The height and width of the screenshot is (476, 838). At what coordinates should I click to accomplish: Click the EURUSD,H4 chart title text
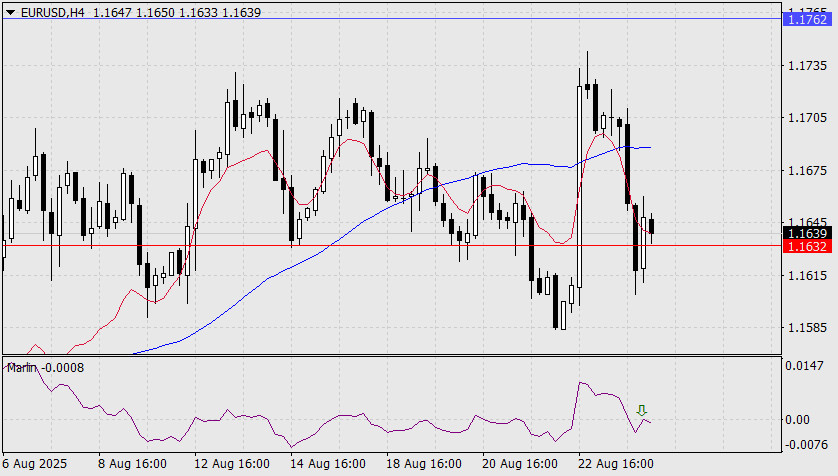click(x=52, y=12)
